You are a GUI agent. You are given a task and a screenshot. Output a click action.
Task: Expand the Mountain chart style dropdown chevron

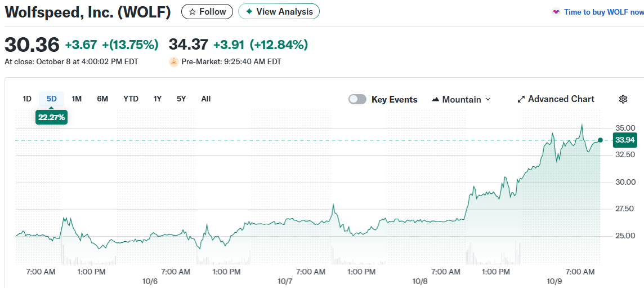coord(488,99)
